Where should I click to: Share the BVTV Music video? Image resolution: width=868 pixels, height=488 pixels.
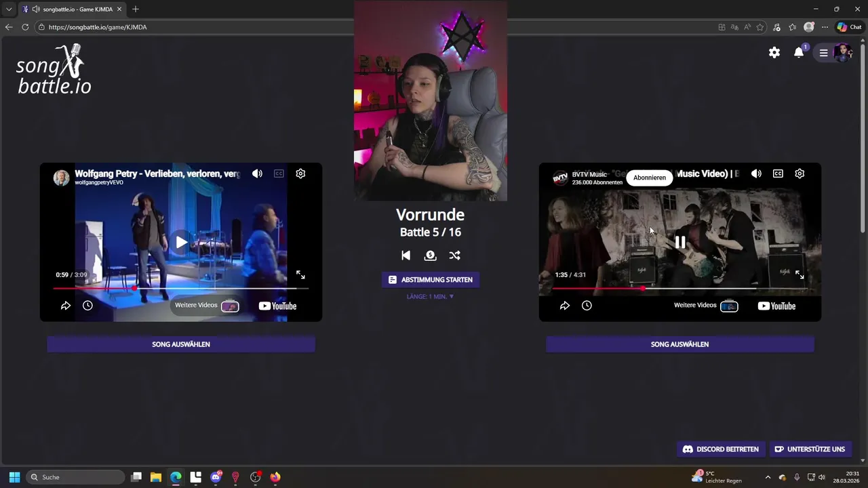(565, 306)
